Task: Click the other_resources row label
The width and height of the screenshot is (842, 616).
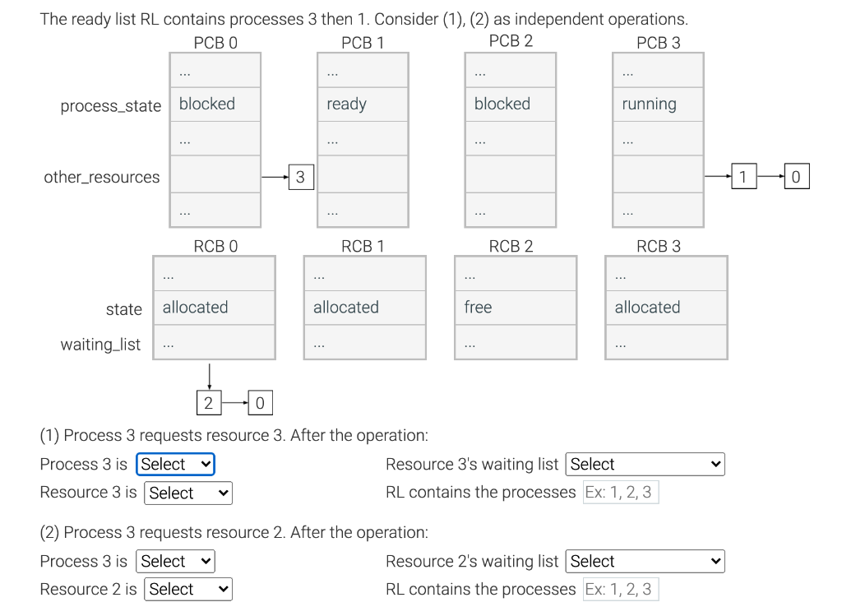Action: click(101, 177)
